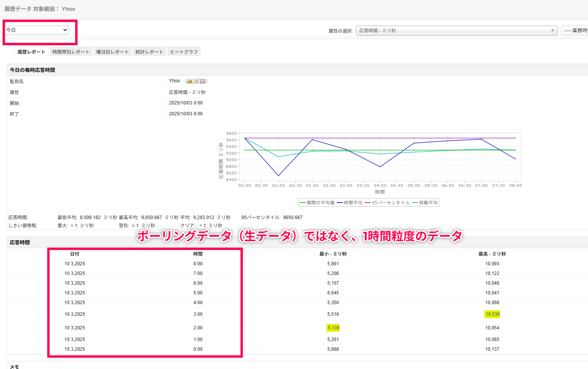
Task: Click the 日付 column header
Action: point(75,254)
